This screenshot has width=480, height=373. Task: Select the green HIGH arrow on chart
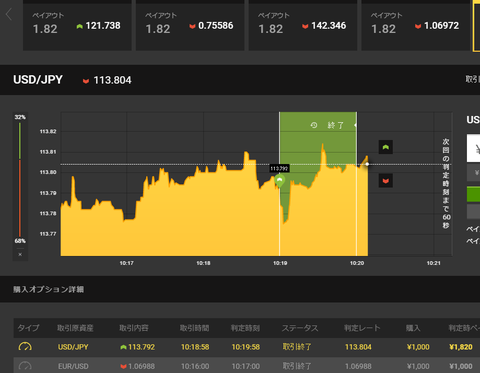click(x=386, y=147)
